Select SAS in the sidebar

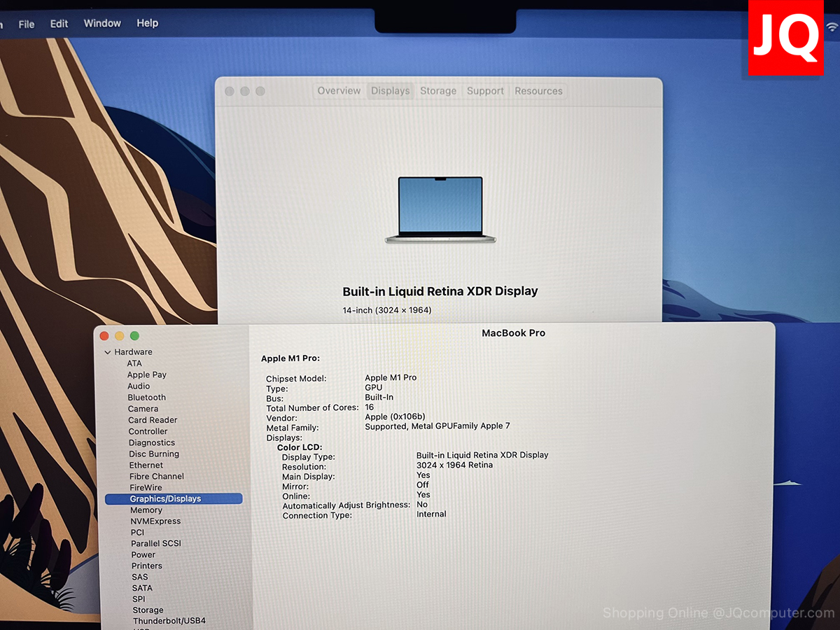[140, 577]
